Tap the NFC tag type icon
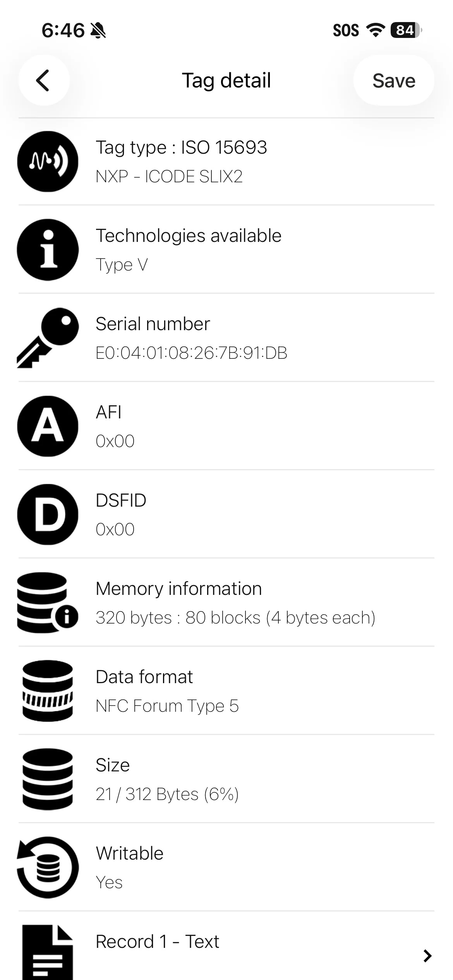 coord(48,161)
